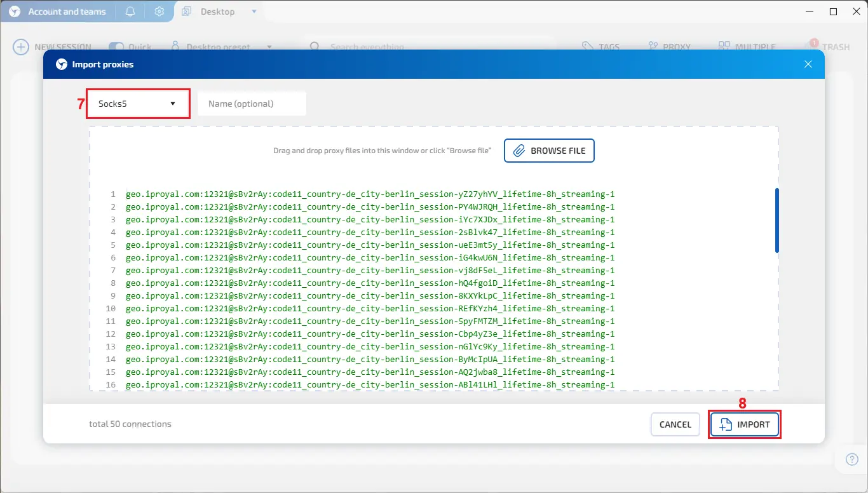Image resolution: width=868 pixels, height=493 pixels.
Task: Expand the Desktop preset dropdown arrow
Action: tap(269, 47)
